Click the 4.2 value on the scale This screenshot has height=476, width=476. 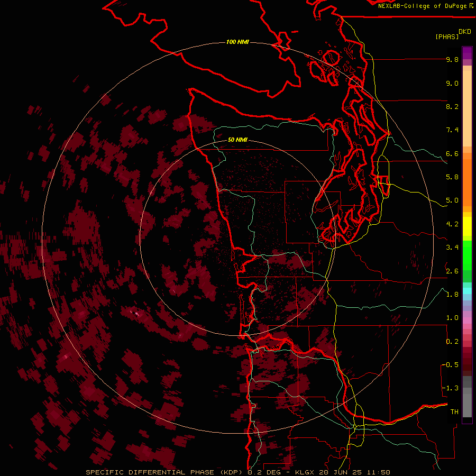[452, 224]
